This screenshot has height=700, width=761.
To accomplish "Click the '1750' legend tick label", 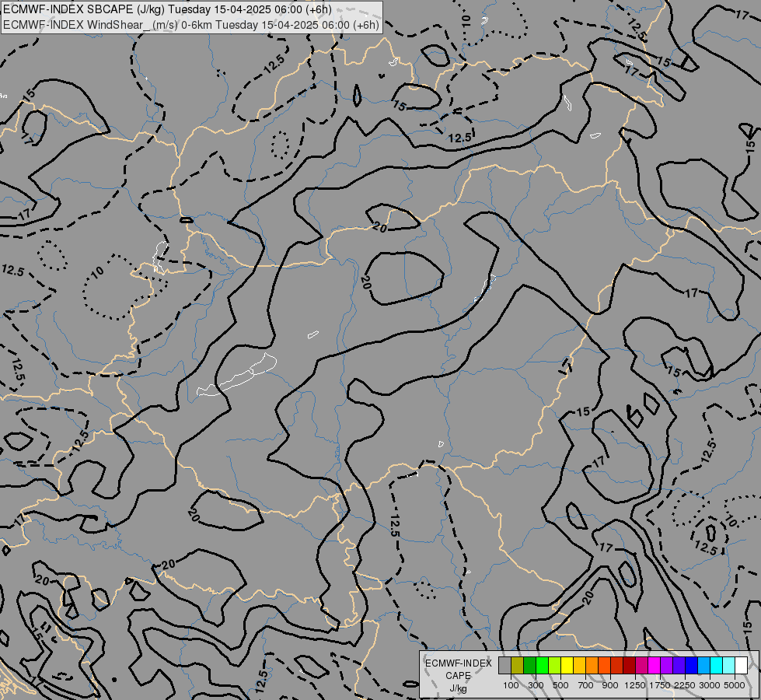I will (660, 685).
